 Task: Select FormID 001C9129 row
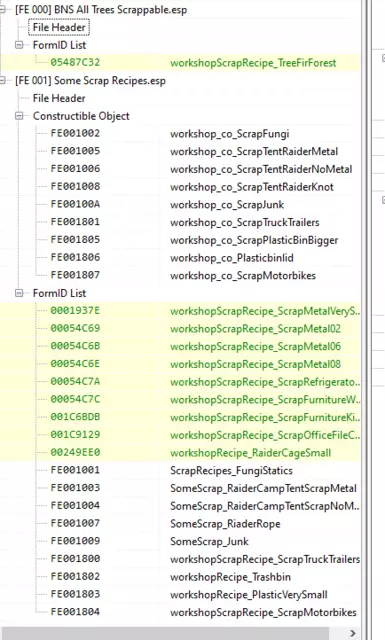[180, 435]
